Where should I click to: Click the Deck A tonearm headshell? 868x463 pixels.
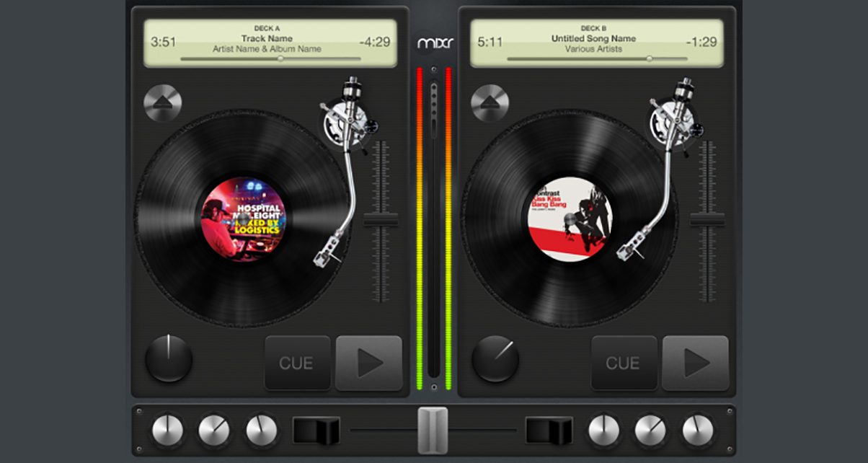tap(325, 255)
